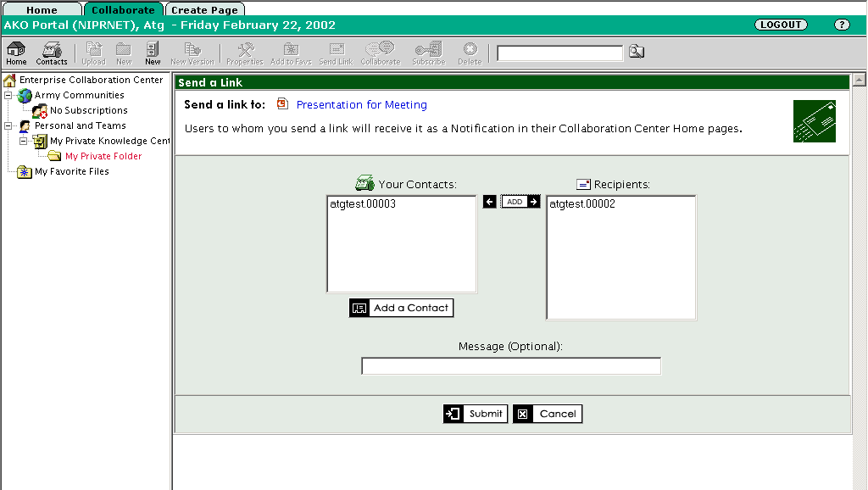Screen dimensions: 868x490
Task: Collapse My Private Knowledge Center node
Action: click(24, 142)
